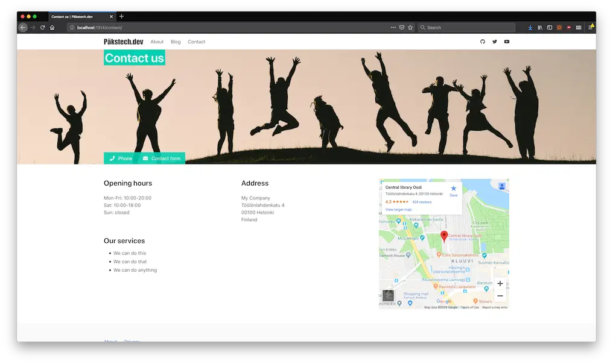613x364 pixels.
Task: Zoom in on the map
Action: pyautogui.click(x=500, y=283)
